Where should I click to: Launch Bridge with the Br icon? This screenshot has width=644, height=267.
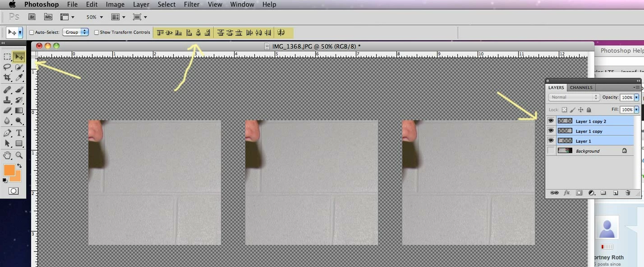(x=32, y=17)
